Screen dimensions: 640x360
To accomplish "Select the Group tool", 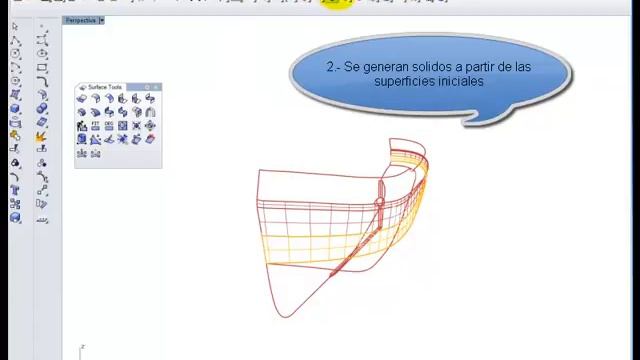I will [x=15, y=163].
